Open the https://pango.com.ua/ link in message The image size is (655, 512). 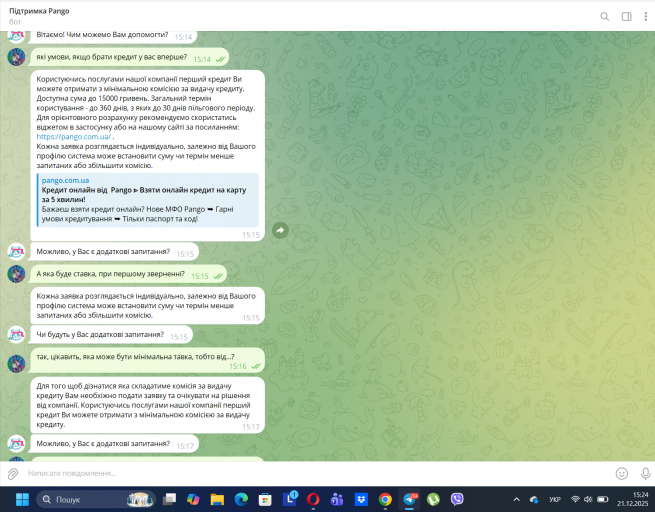click(x=74, y=137)
